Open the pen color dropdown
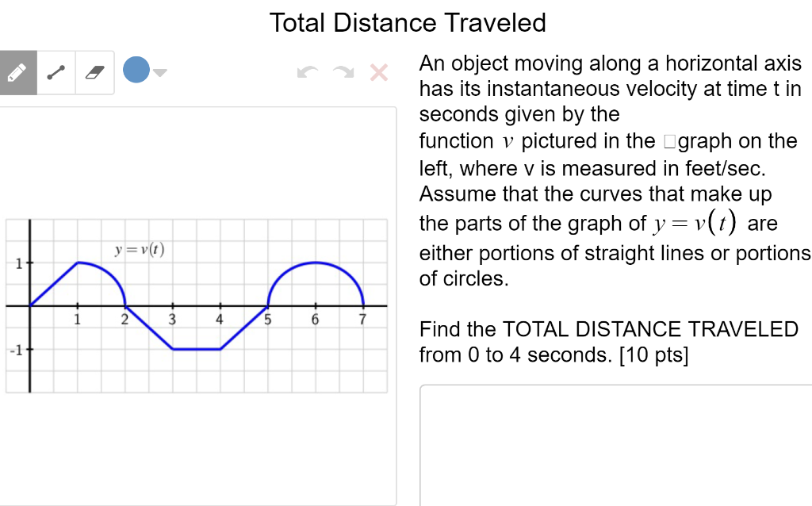Viewport: 812px width, 506px height. click(161, 73)
